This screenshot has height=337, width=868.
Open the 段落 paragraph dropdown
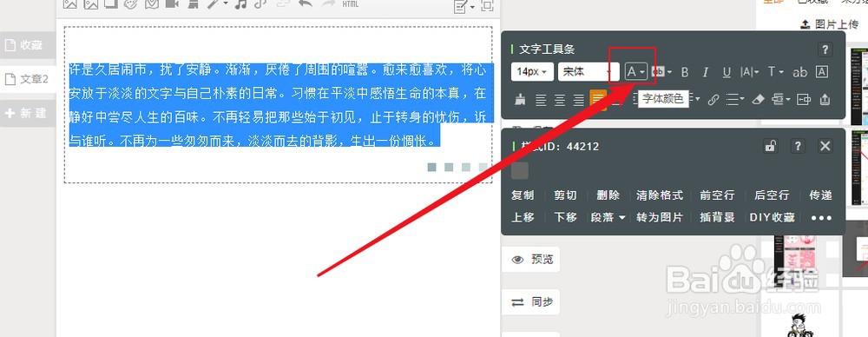click(608, 217)
